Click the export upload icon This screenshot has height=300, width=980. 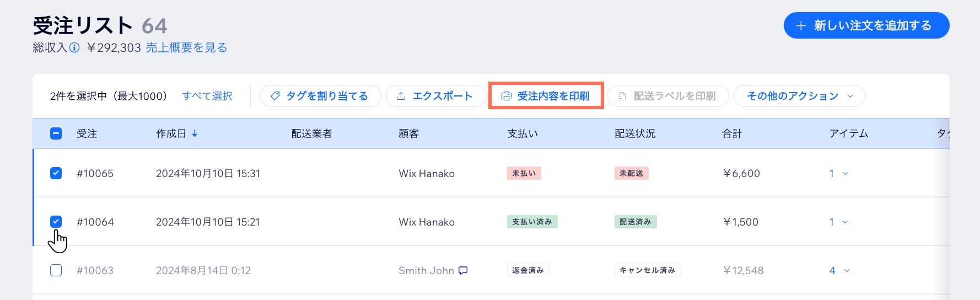401,96
